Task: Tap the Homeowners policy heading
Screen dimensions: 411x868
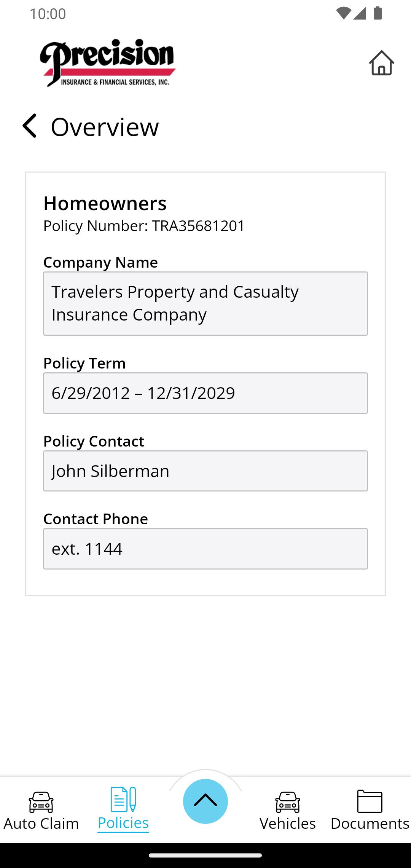Action: [x=105, y=203]
